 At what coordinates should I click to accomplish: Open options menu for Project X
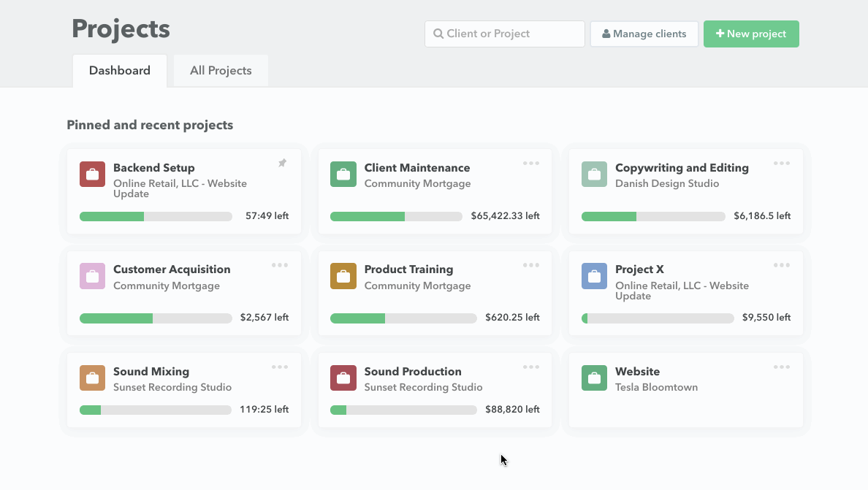pyautogui.click(x=782, y=265)
